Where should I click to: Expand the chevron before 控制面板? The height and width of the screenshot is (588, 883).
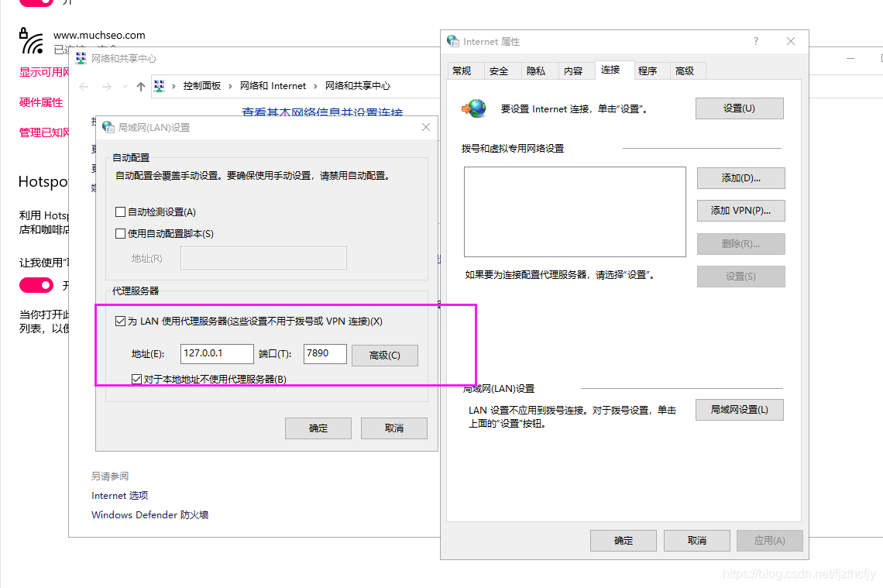(174, 86)
